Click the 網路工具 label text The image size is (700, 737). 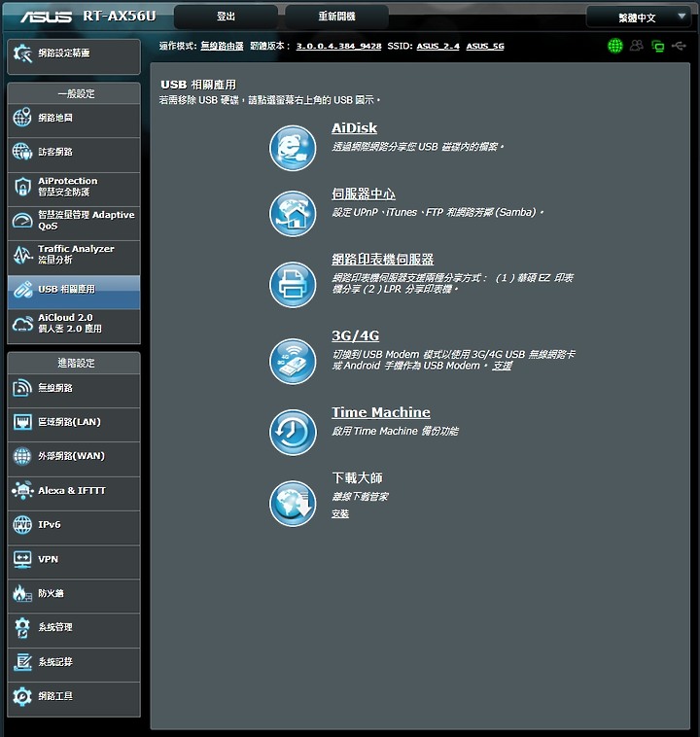click(55, 696)
